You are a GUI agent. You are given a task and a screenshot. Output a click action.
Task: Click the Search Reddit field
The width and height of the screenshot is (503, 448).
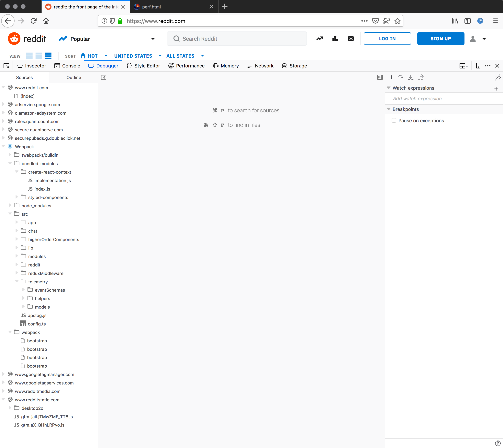coord(236,39)
